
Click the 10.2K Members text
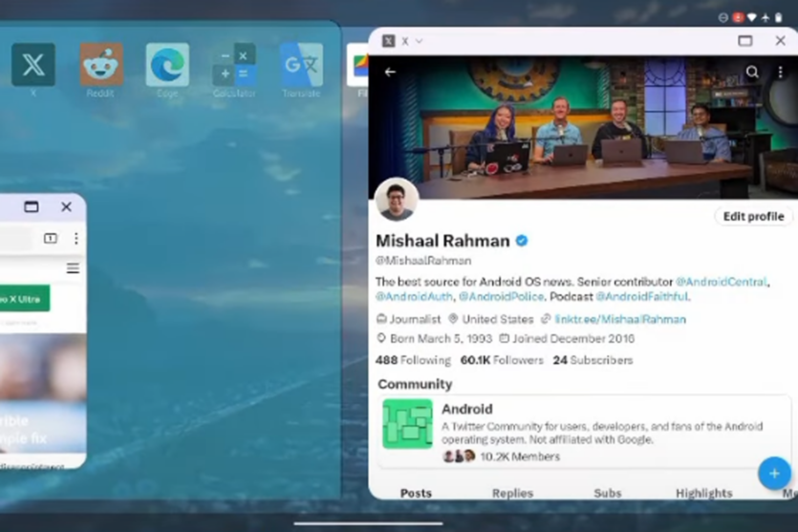click(519, 457)
